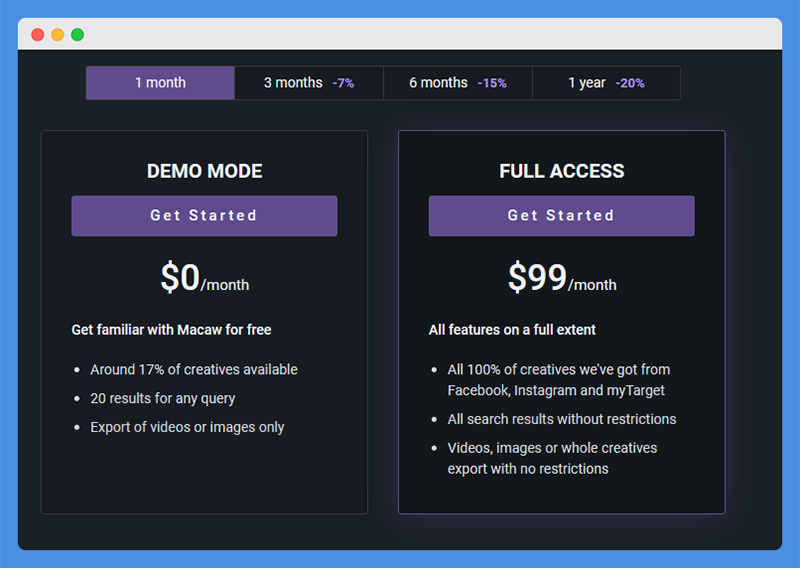
Task: Click the -7% discount label
Action: 343,83
